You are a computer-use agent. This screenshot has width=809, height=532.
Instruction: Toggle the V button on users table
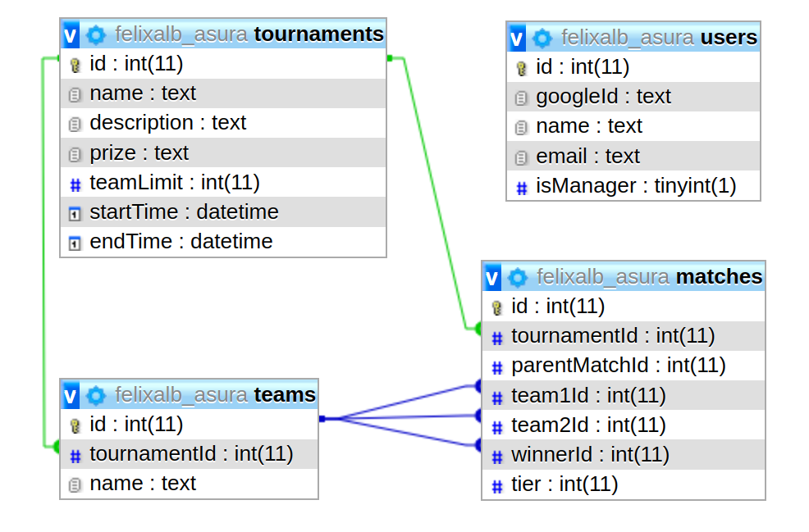pos(517,38)
